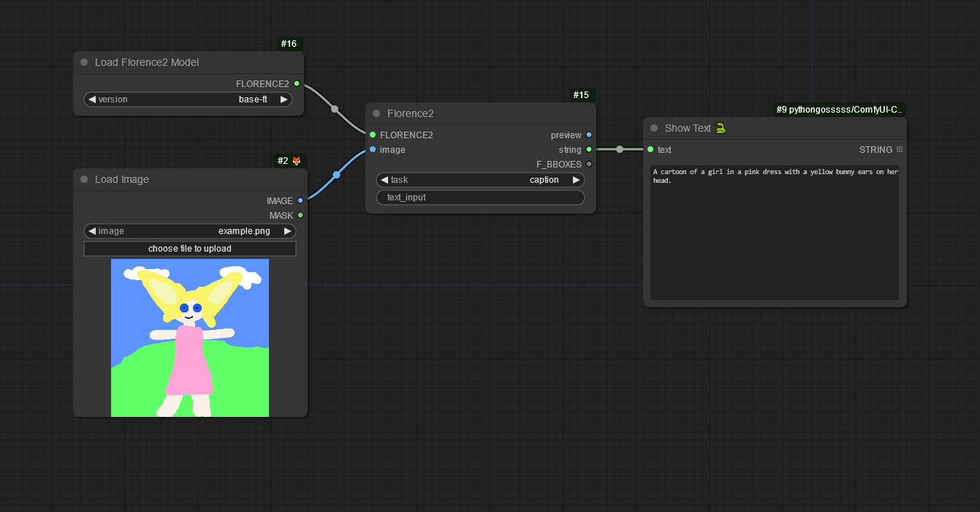This screenshot has width=980, height=512.
Task: Collapse the Florence2 node via title dot
Action: 376,113
